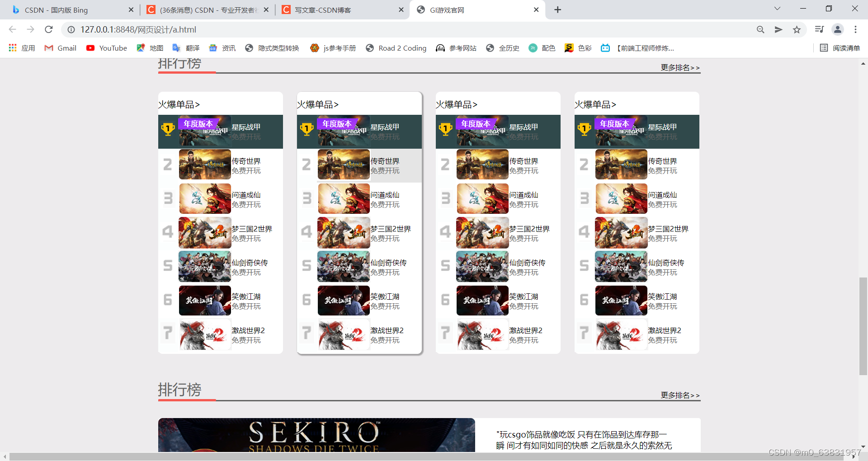Click 梦三国2世界 title in first card

[x=252, y=229]
